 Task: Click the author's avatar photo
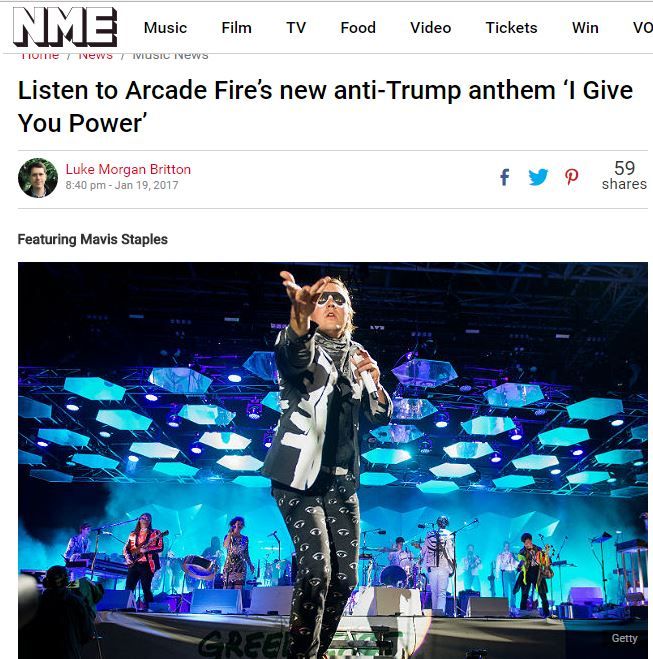pyautogui.click(x=38, y=177)
